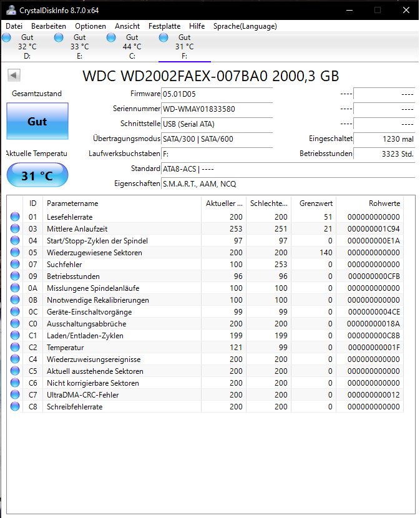
Task: Click status orb for Ausschaltungsabbrüche row
Action: [x=15, y=323]
